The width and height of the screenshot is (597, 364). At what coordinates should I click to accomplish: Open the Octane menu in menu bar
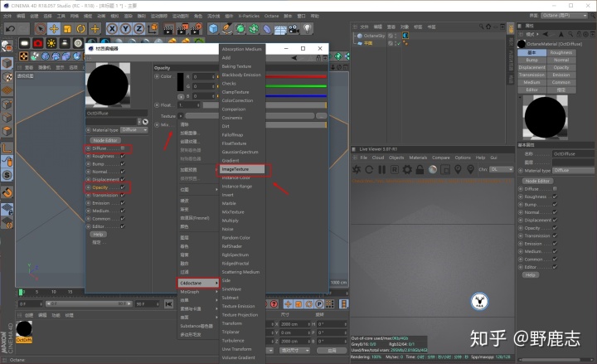click(271, 16)
